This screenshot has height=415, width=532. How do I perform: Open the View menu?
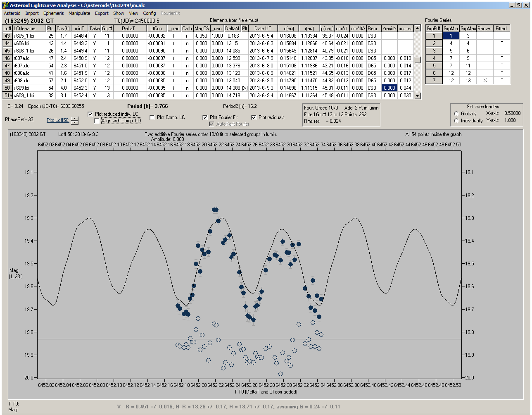point(133,13)
